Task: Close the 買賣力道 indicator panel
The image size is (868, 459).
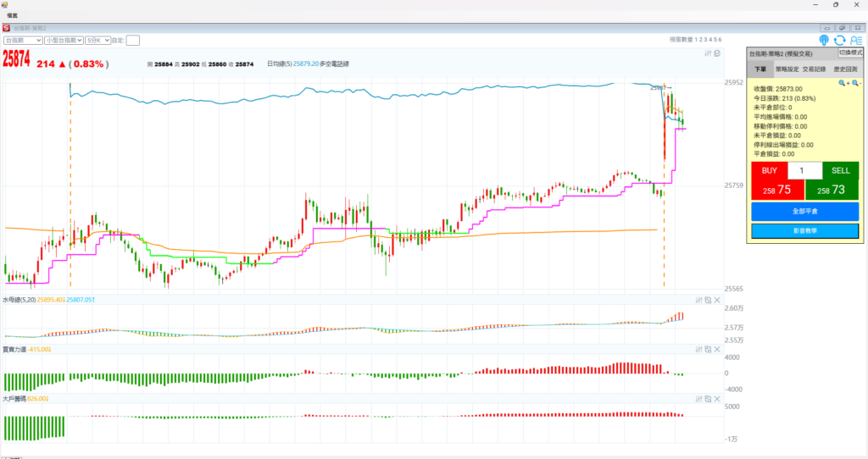Action: click(717, 349)
